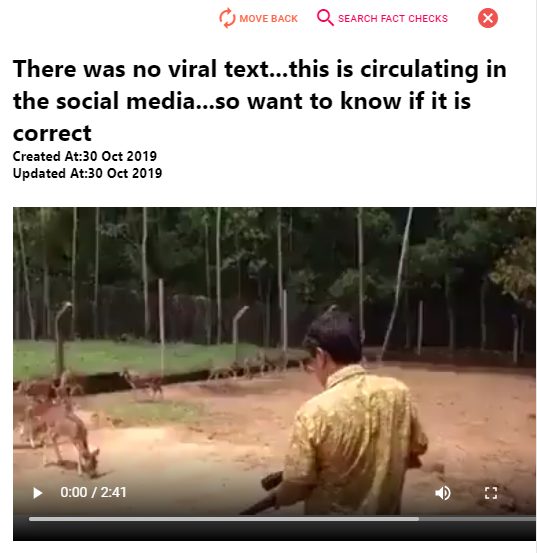Click the 0:00 / 2:41 time display
The width and height of the screenshot is (537, 553).
(93, 492)
